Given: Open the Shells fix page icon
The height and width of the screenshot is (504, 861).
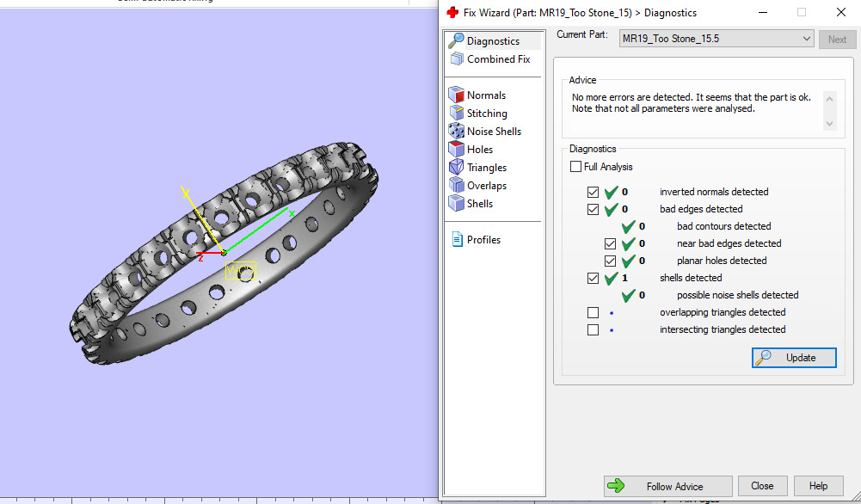Looking at the screenshot, I should click(457, 203).
